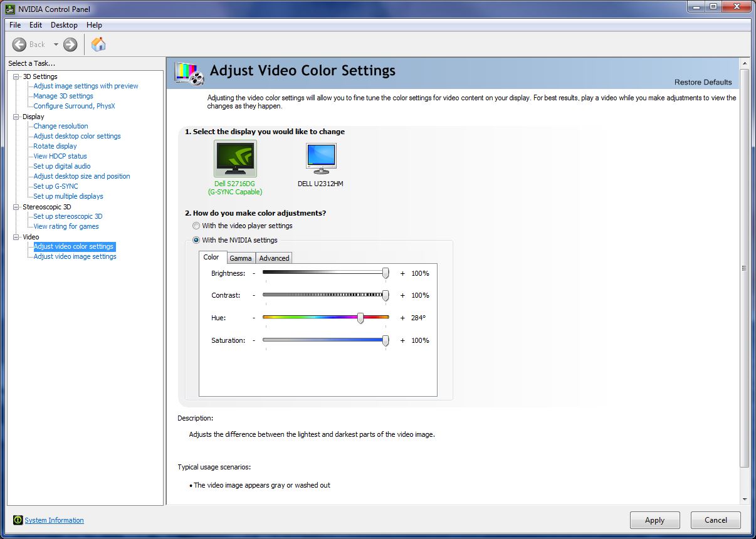The width and height of the screenshot is (756, 539).
Task: Click the scrollbar down arrow
Action: point(744,500)
